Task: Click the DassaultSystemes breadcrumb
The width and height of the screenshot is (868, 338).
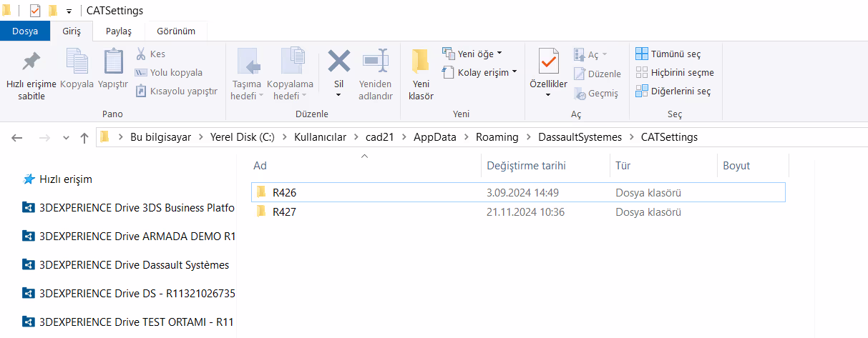Action: coord(580,137)
